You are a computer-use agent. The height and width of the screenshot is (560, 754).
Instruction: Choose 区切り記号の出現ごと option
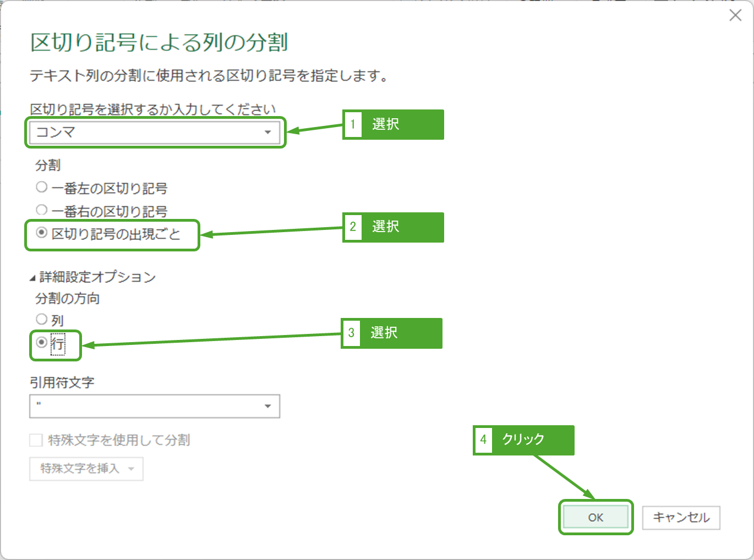42,233
